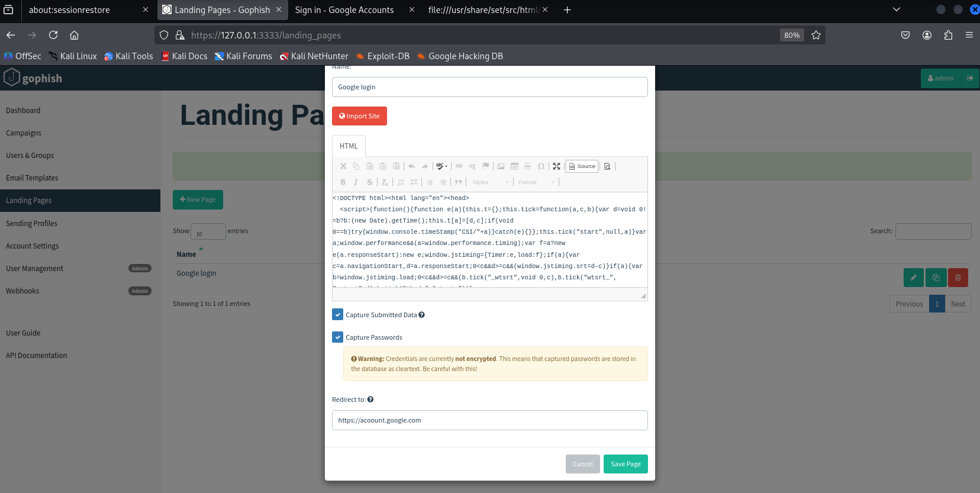Image resolution: width=980 pixels, height=493 pixels.
Task: Open Sending Profiles in the sidebar
Action: (31, 224)
